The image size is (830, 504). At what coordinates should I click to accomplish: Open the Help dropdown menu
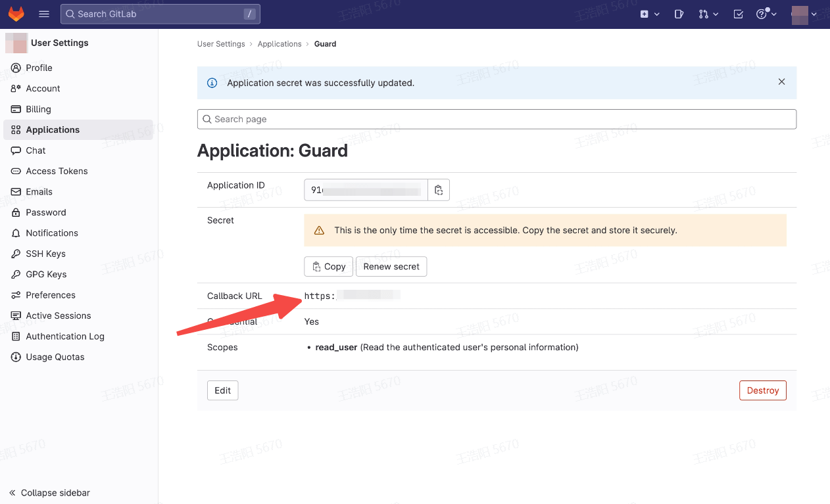point(766,14)
